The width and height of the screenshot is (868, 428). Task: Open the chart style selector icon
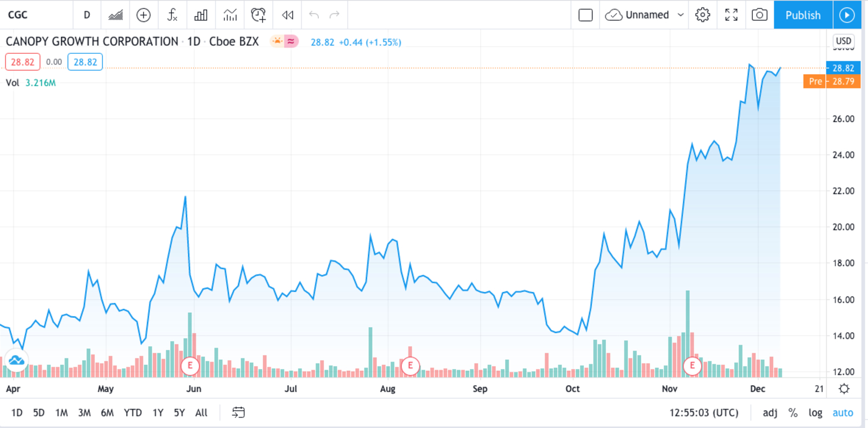point(115,15)
